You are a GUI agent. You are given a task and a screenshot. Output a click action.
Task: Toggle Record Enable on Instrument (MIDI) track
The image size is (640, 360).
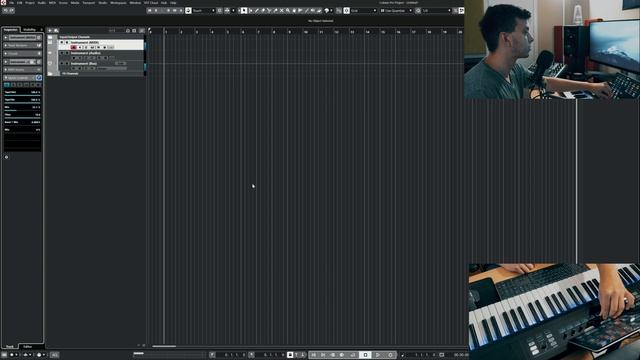[x=73, y=47]
